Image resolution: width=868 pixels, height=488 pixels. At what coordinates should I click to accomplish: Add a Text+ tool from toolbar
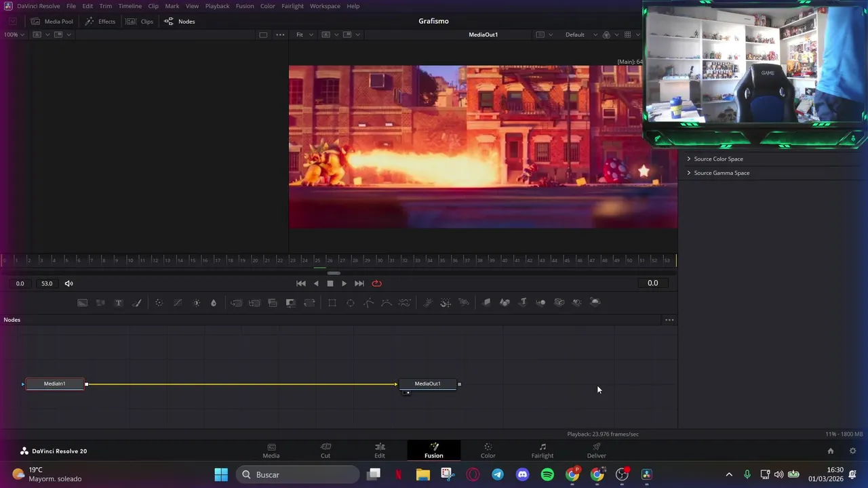point(119,302)
